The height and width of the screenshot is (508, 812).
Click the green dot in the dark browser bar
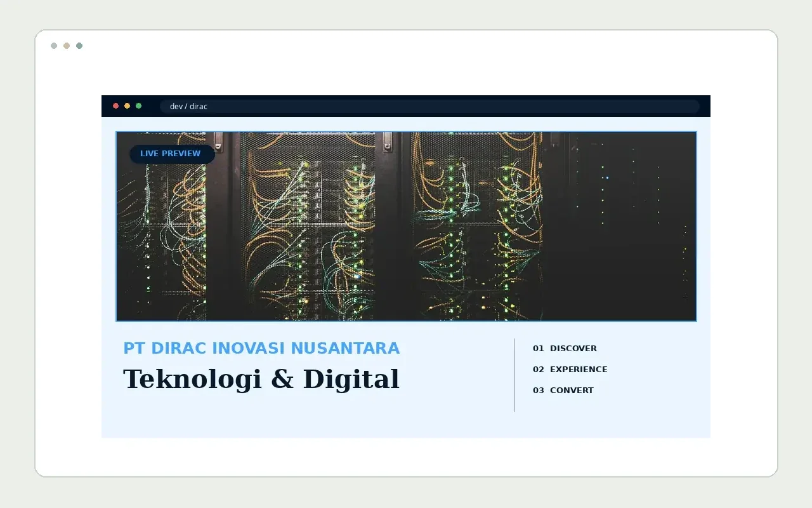[x=138, y=106]
